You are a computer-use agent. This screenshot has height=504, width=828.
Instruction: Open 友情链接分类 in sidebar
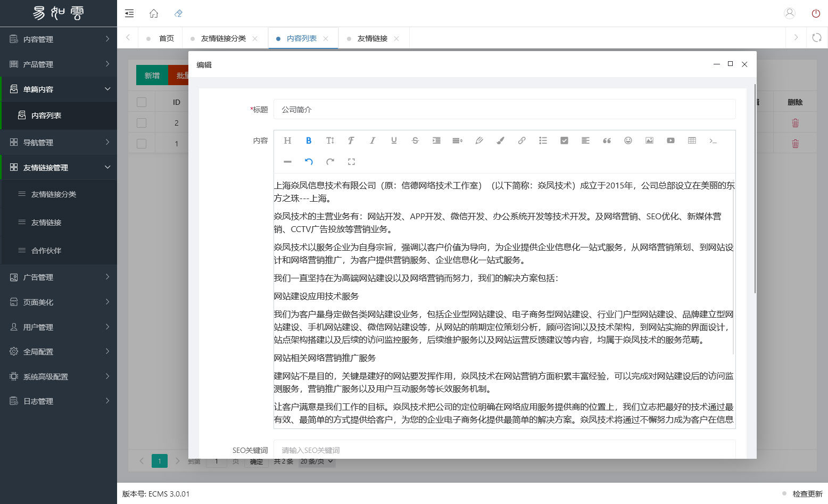(x=59, y=194)
